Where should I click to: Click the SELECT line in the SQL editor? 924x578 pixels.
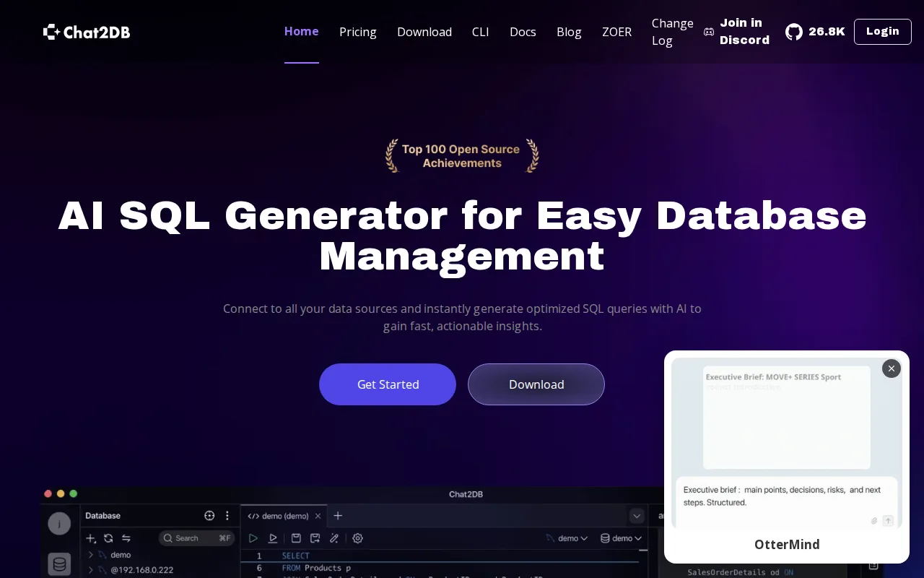click(x=295, y=556)
